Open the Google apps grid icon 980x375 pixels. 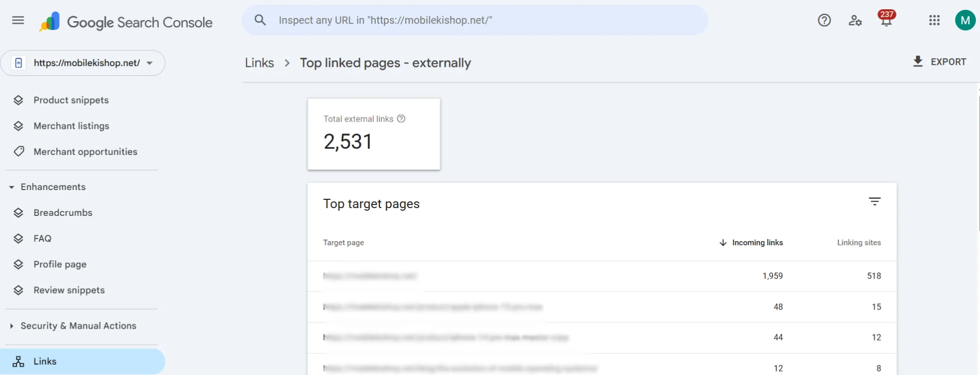point(934,20)
